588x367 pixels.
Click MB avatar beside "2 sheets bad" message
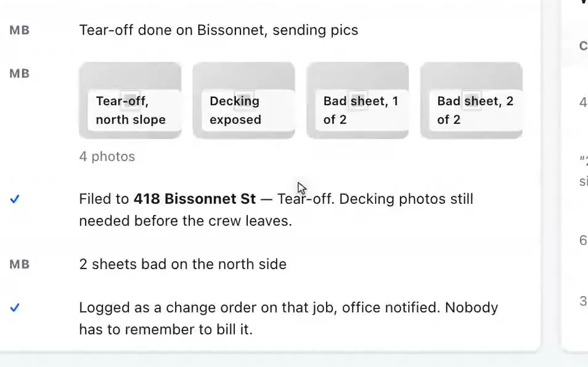point(20,264)
